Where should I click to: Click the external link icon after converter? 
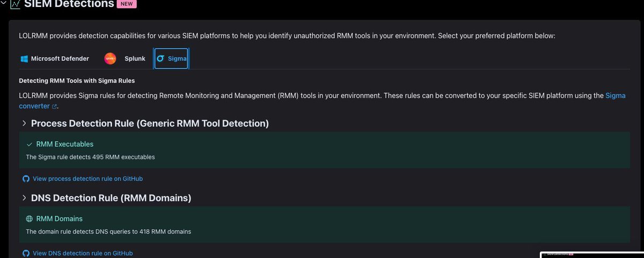pos(55,107)
